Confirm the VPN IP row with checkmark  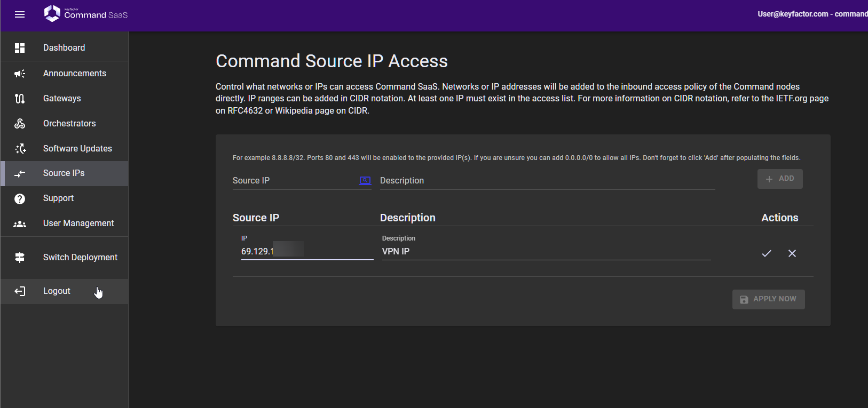click(766, 253)
